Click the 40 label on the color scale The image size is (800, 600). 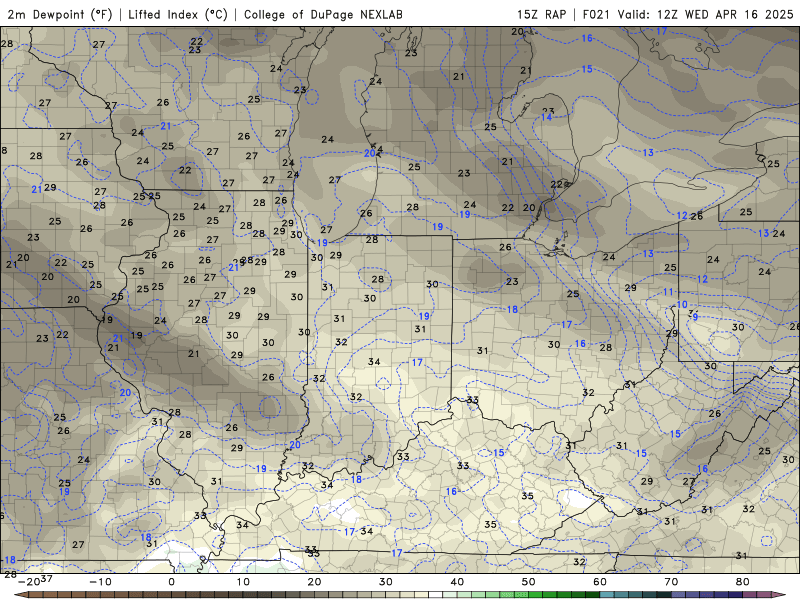[457, 582]
